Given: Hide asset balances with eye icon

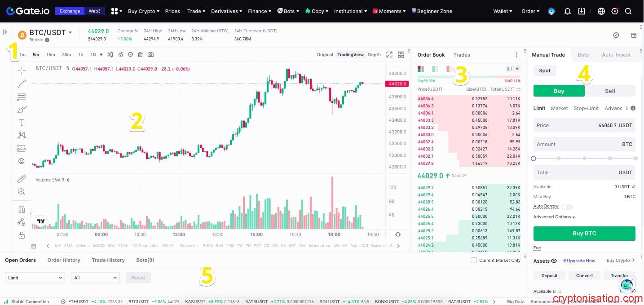Looking at the screenshot, I should click(554, 261).
